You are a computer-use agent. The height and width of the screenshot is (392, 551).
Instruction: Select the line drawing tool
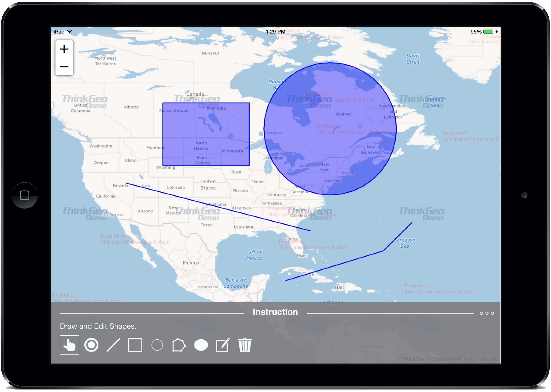[113, 345]
